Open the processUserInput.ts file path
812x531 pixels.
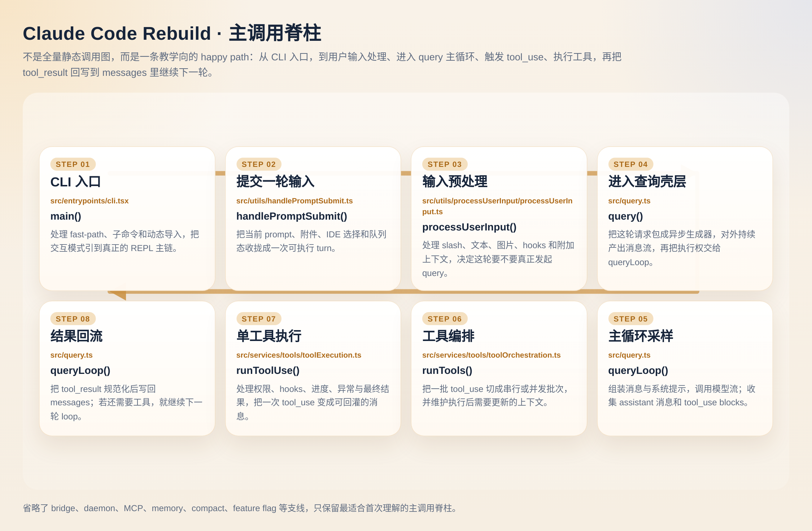pyautogui.click(x=497, y=206)
